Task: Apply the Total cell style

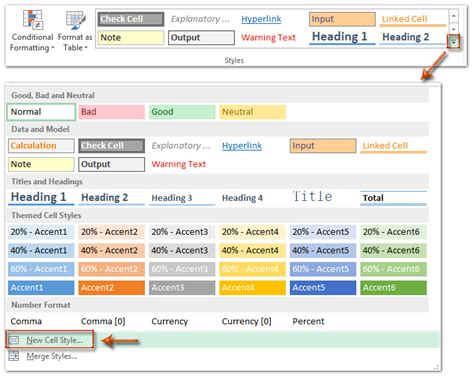Action: [393, 198]
